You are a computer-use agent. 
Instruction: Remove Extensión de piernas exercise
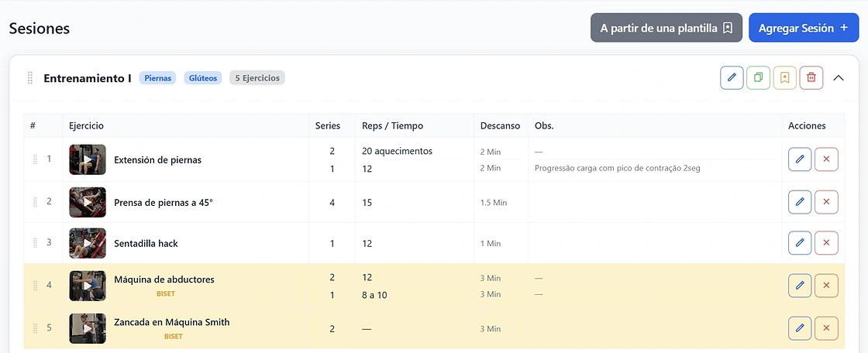tap(826, 159)
